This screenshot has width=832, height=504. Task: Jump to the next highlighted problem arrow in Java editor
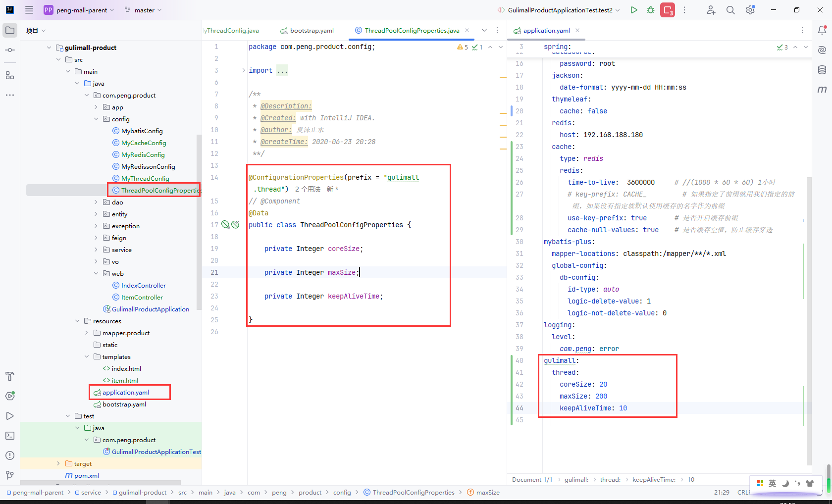click(501, 47)
